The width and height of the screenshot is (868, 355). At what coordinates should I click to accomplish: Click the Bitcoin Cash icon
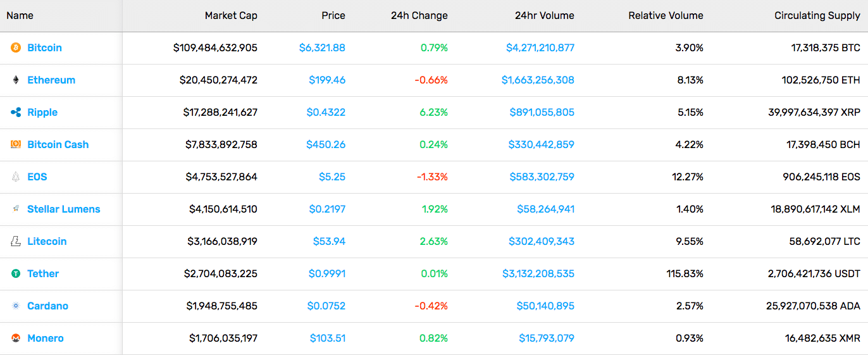[x=16, y=144]
